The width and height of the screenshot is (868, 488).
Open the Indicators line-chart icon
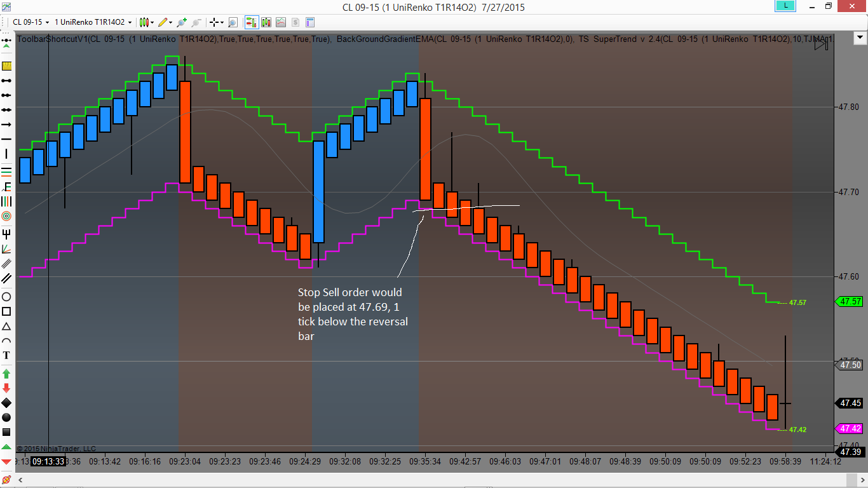coord(281,22)
